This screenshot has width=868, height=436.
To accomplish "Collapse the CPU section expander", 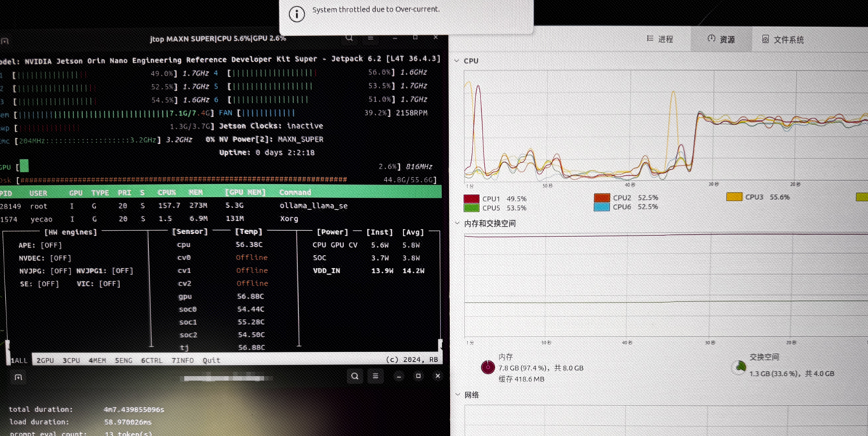I will [457, 61].
